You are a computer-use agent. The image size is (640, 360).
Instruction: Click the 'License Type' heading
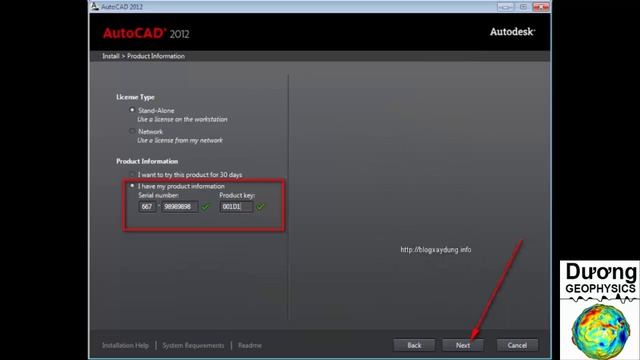click(x=135, y=97)
